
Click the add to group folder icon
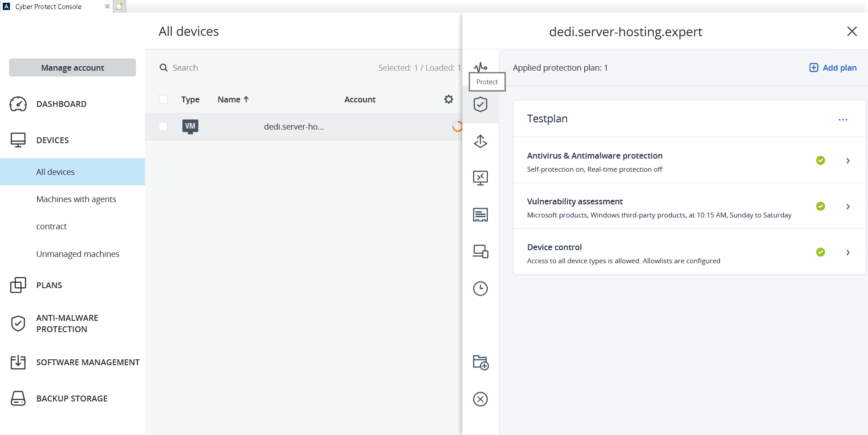(480, 362)
